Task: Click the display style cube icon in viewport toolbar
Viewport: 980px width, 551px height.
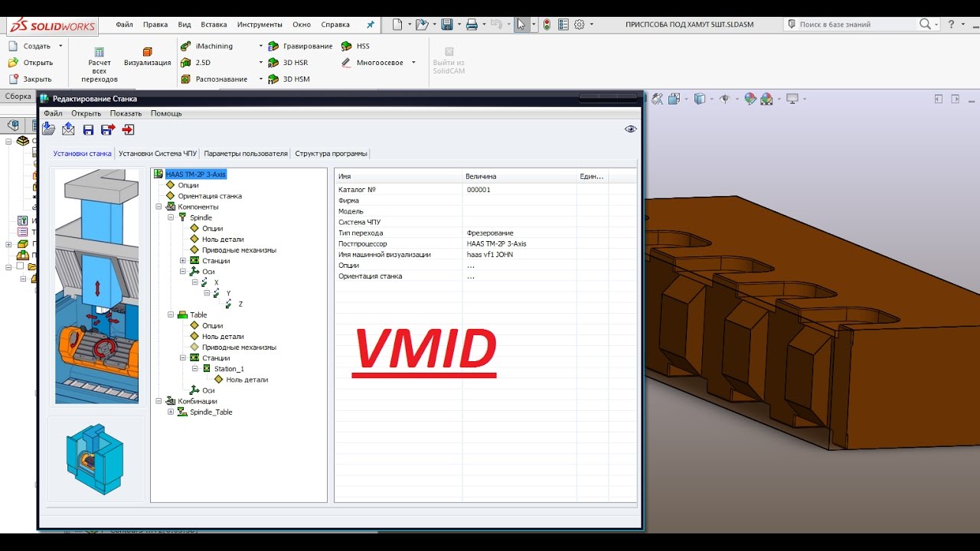Action: [x=699, y=99]
